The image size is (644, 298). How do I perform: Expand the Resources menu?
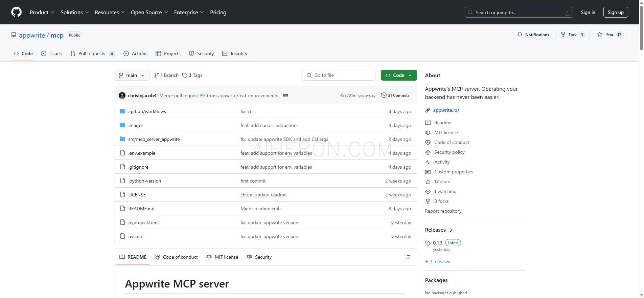(110, 12)
